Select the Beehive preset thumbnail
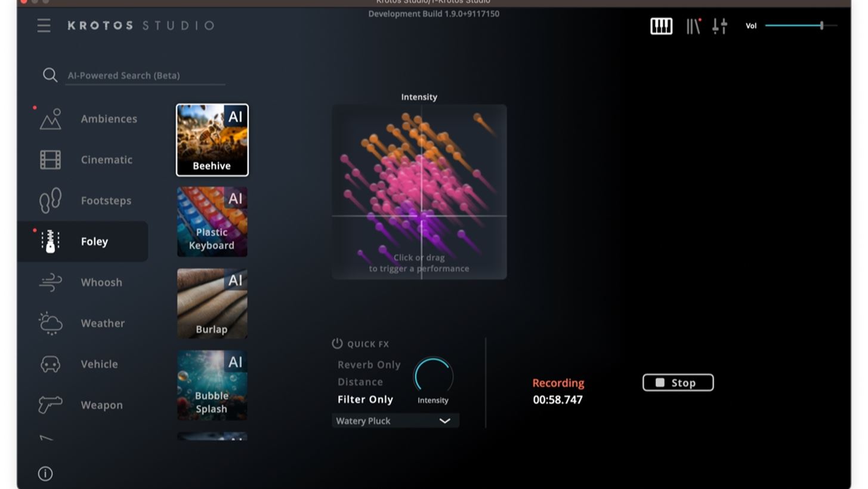 pyautogui.click(x=212, y=140)
